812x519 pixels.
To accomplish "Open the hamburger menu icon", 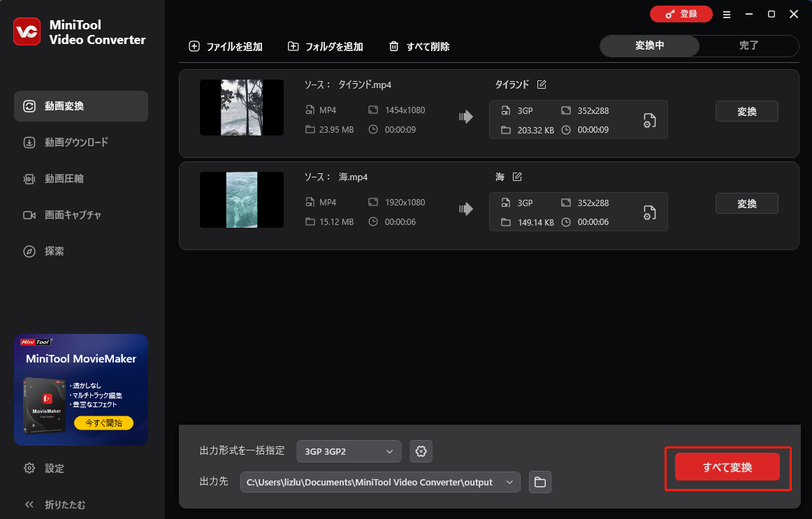I will pos(727,15).
